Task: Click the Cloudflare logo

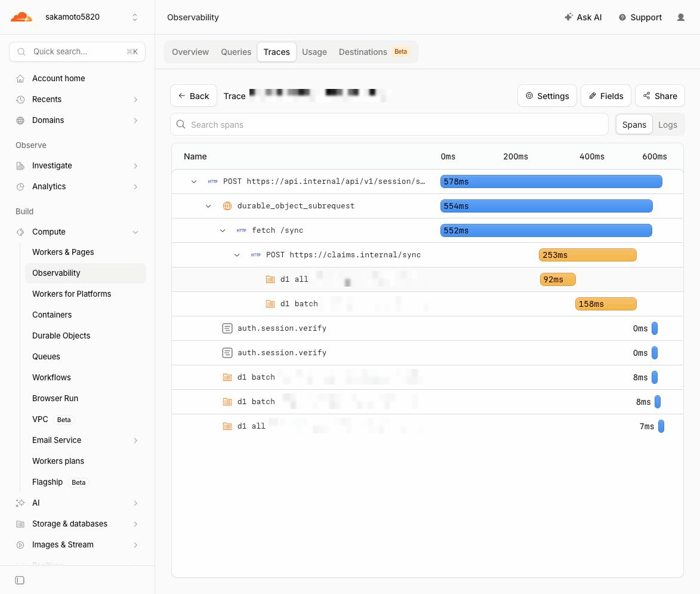Action: pos(21,17)
